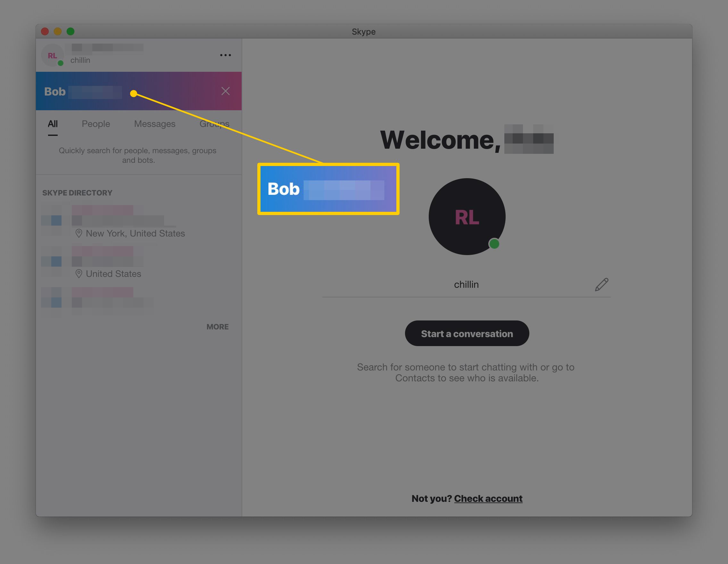Click the green online status dot on large avatar
This screenshot has width=728, height=564.
494,244
